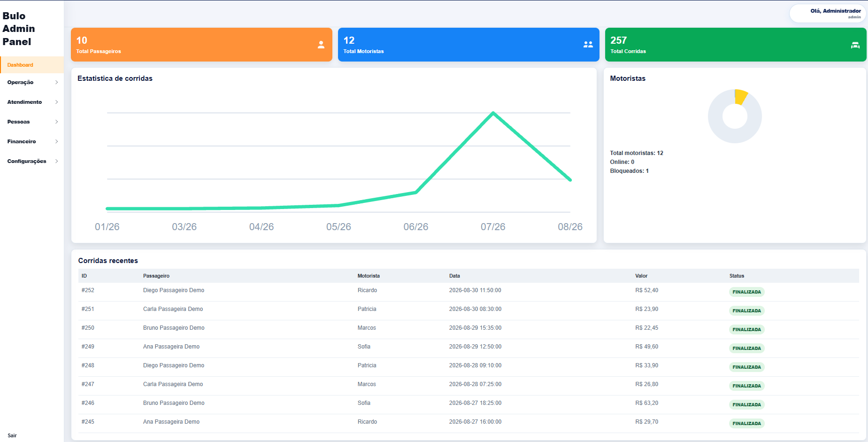Click FINALIZADA badge for ride #249
Viewport: 868px width, 442px height.
pos(746,349)
